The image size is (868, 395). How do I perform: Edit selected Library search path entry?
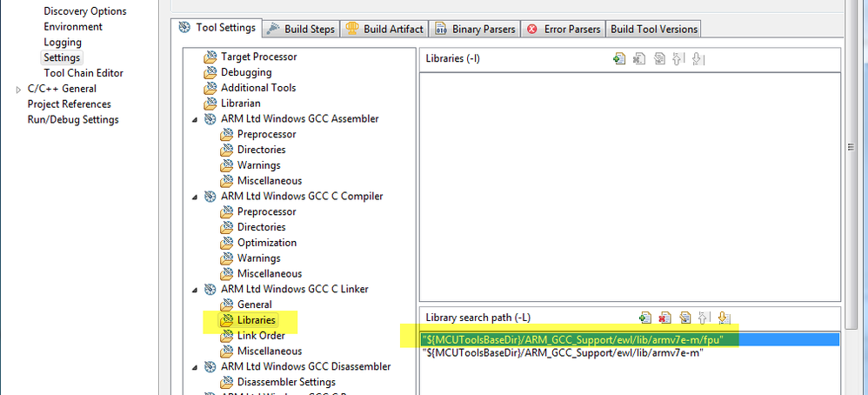point(684,318)
